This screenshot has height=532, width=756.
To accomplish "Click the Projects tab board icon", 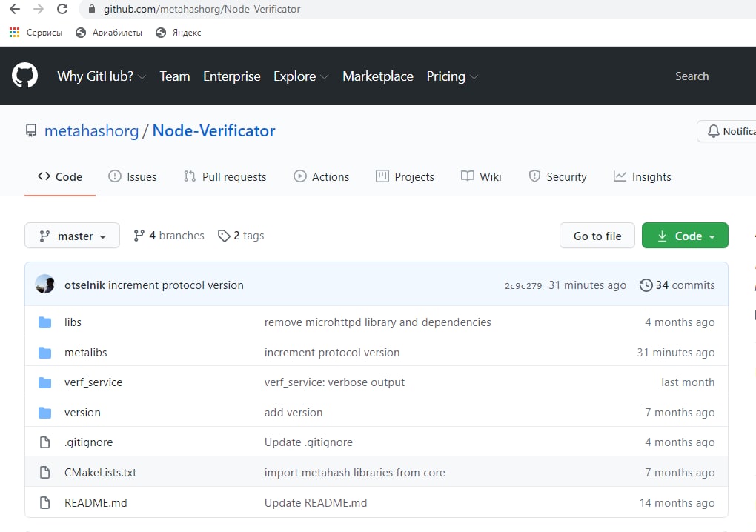I will tap(382, 176).
